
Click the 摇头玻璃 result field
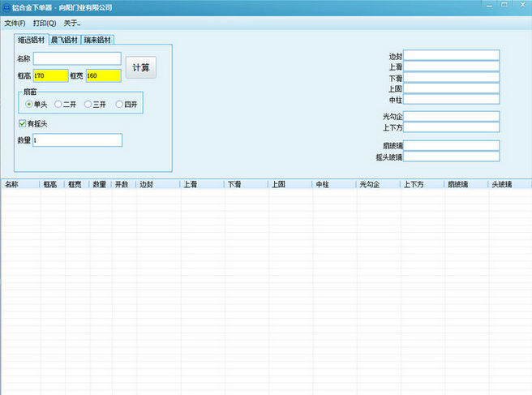click(452, 157)
